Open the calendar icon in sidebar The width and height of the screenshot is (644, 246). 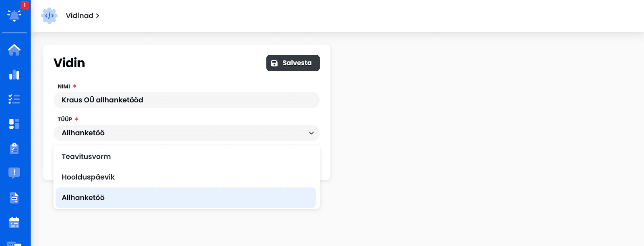coord(14,222)
